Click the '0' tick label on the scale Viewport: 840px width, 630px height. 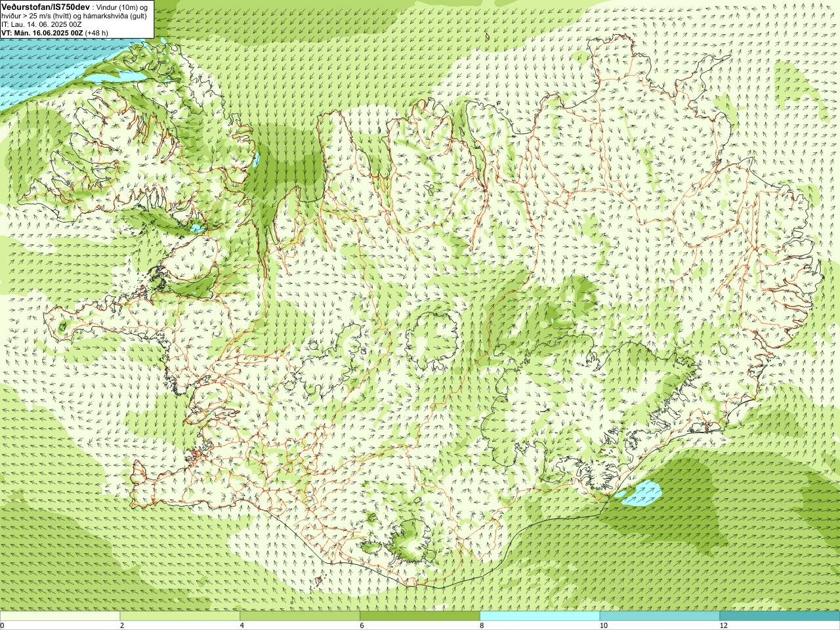[3, 625]
